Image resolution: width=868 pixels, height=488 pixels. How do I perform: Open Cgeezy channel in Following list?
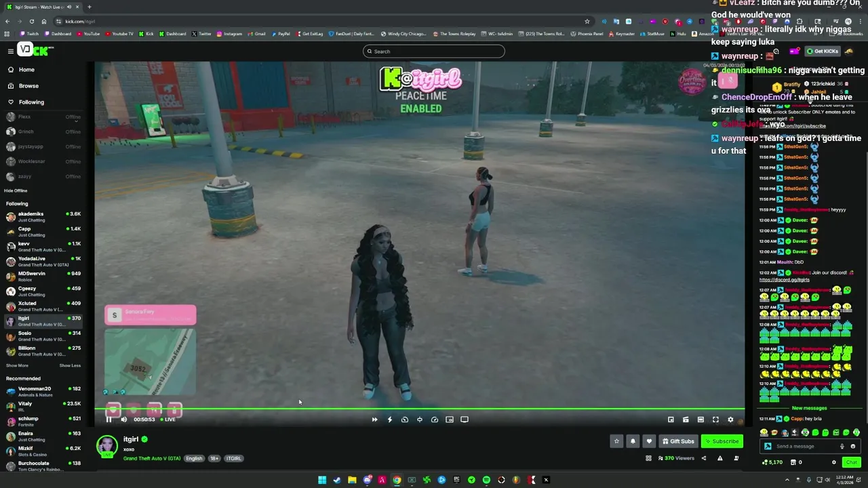pyautogui.click(x=42, y=291)
